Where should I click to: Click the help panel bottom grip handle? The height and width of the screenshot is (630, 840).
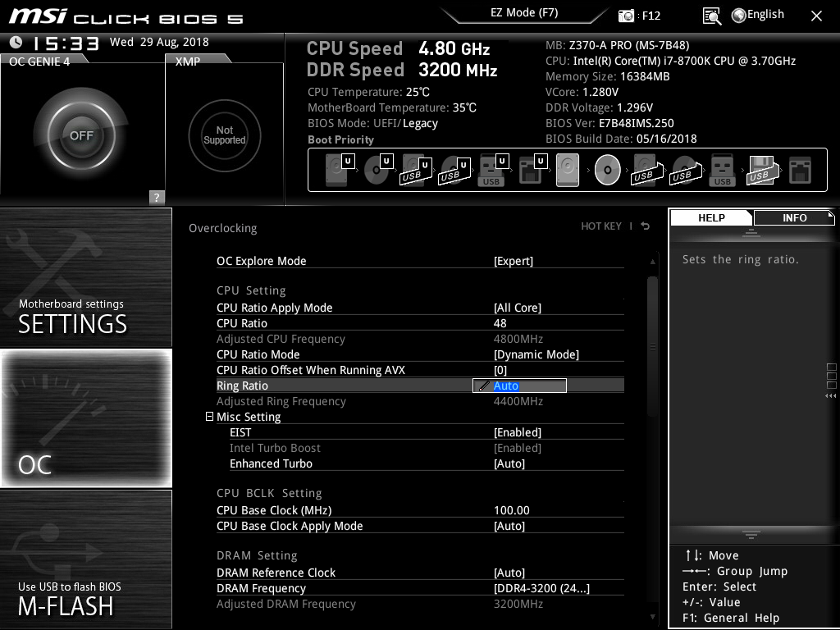tap(751, 535)
